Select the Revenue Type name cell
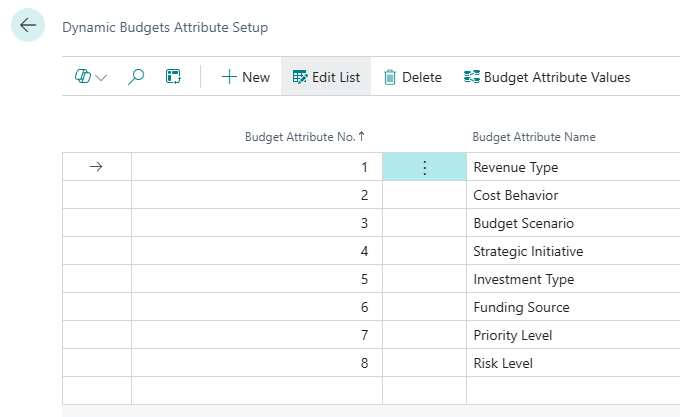The image size is (680, 417). (x=515, y=168)
